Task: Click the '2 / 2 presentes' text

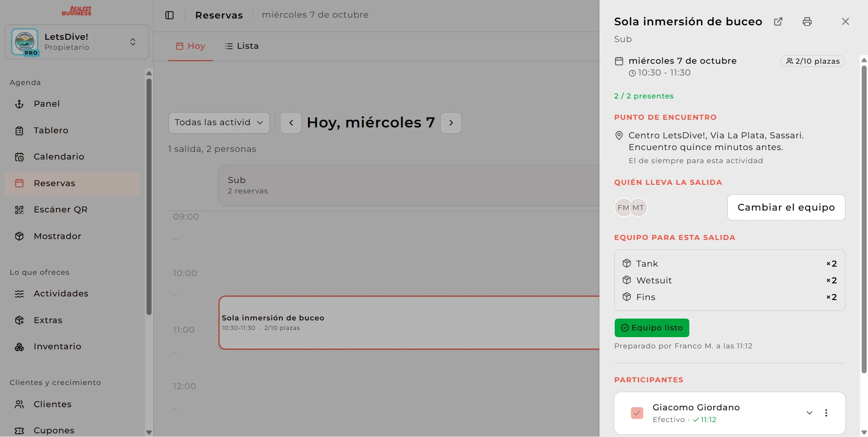Action: tap(644, 96)
